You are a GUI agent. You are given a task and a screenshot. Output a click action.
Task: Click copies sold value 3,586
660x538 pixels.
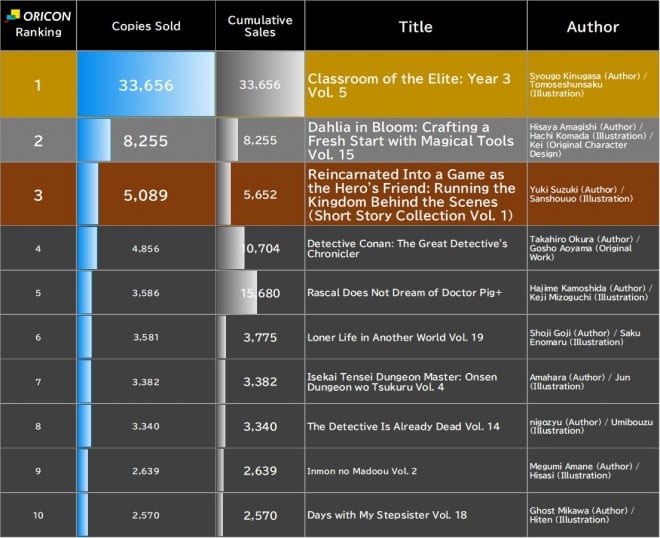[x=146, y=293]
